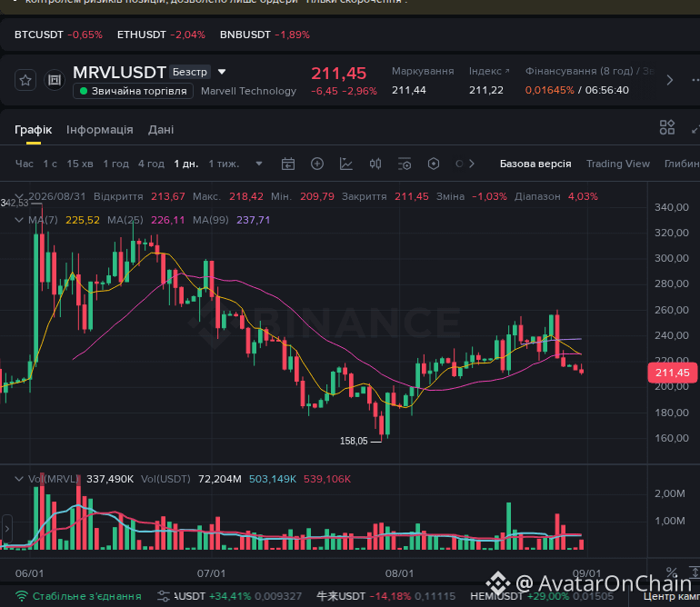700x607 pixels.
Task: Click the hexagon chart settings icon
Action: [x=434, y=164]
